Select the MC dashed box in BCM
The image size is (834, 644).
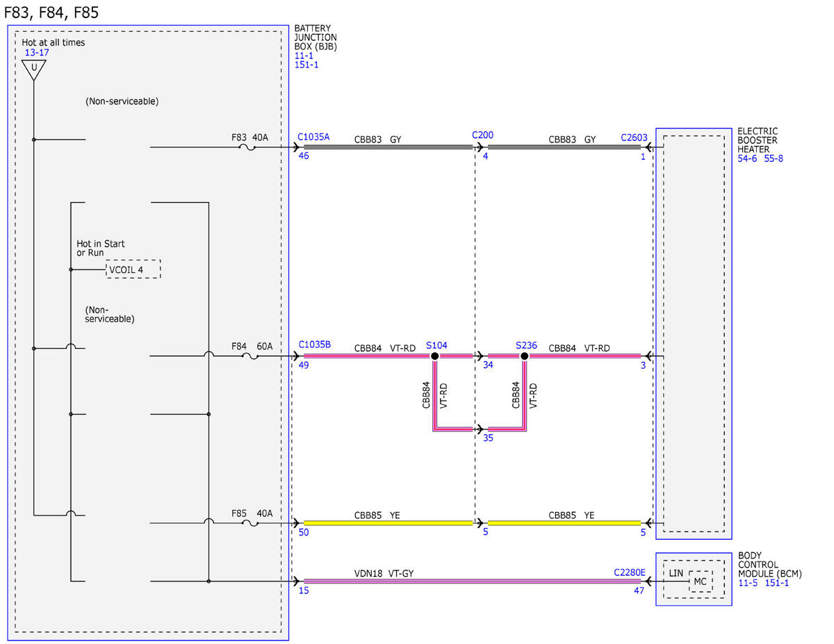700,581
